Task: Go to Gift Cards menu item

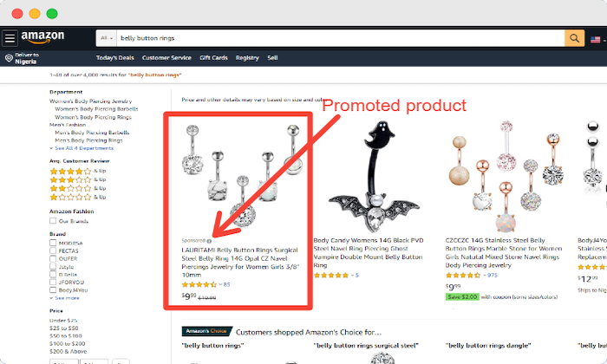Action: click(x=213, y=58)
